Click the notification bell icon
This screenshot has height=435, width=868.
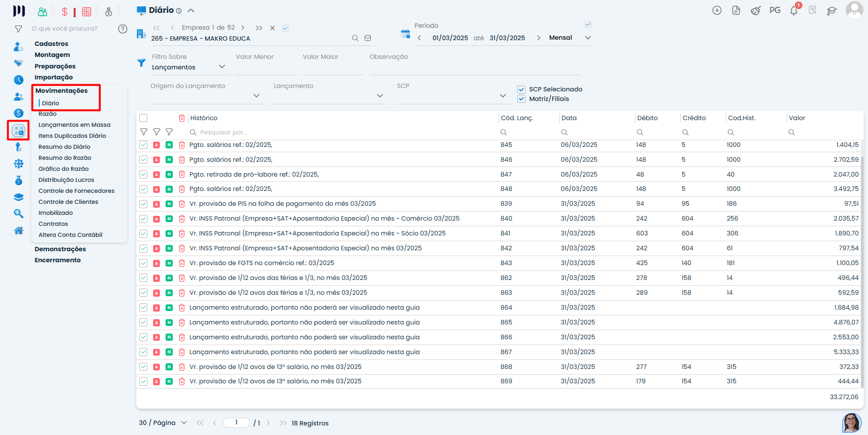pyautogui.click(x=793, y=11)
